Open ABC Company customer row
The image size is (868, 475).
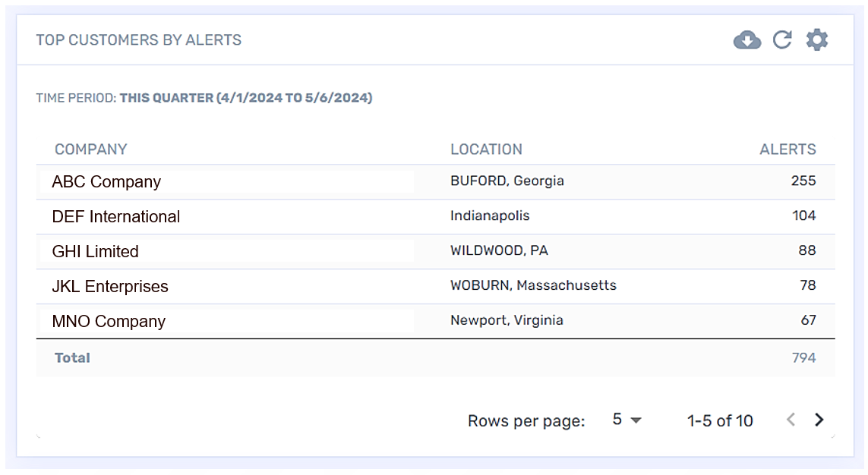pyautogui.click(x=106, y=182)
